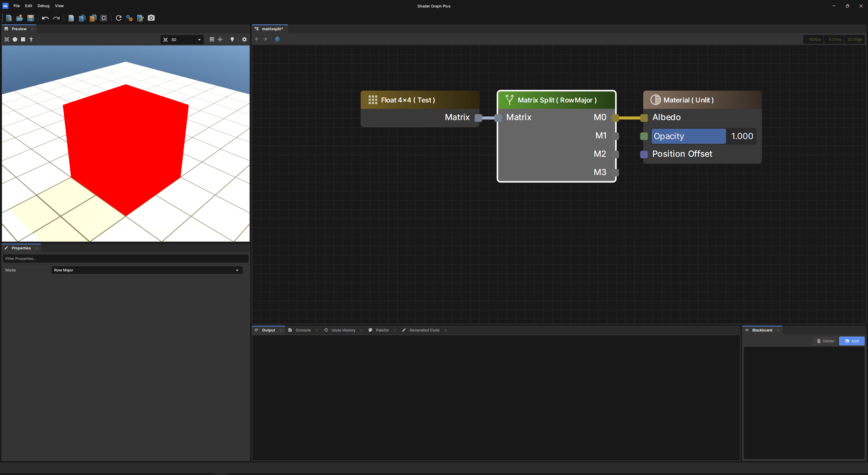Click the new graph file icon
The height and width of the screenshot is (475, 868).
[9, 18]
